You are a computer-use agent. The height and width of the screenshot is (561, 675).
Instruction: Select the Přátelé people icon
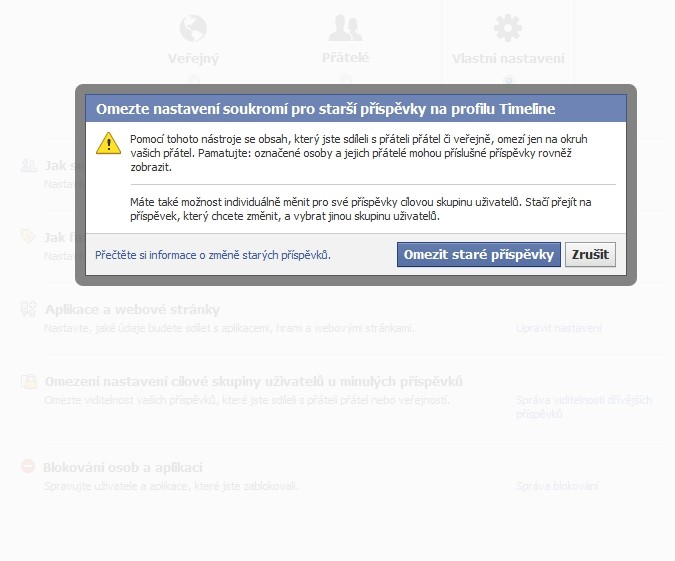tap(345, 28)
